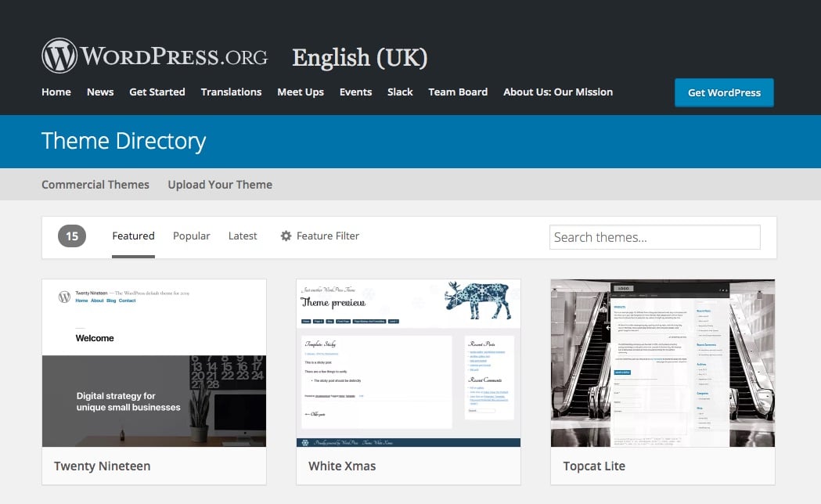
Task: Select the Featured tab
Action: [x=133, y=236]
